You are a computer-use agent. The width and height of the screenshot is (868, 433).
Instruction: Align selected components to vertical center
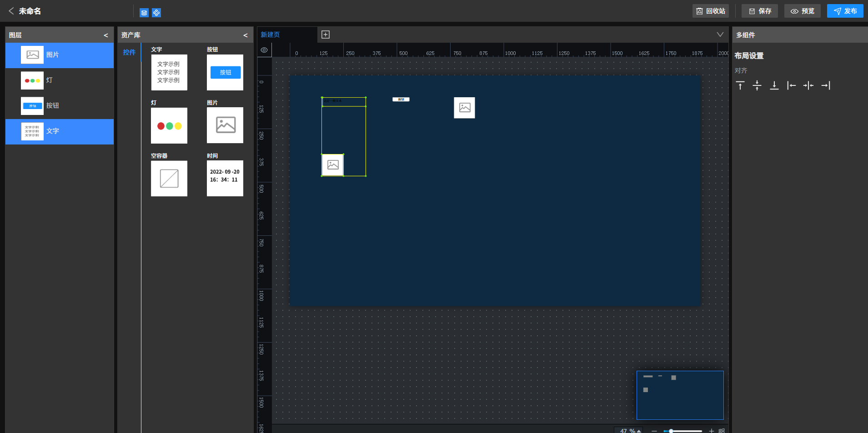point(757,85)
